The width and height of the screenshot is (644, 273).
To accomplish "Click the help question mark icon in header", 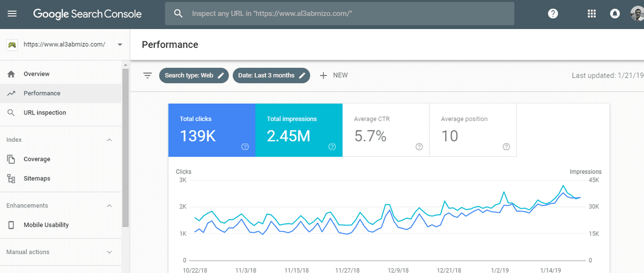I will click(x=553, y=14).
